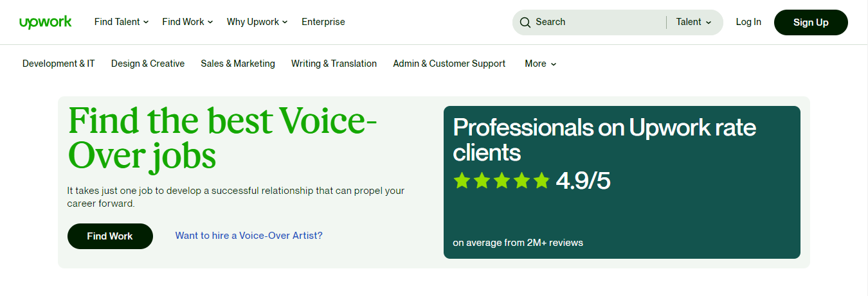The image size is (868, 296).
Task: Go to Sales & Marketing category
Action: click(238, 64)
